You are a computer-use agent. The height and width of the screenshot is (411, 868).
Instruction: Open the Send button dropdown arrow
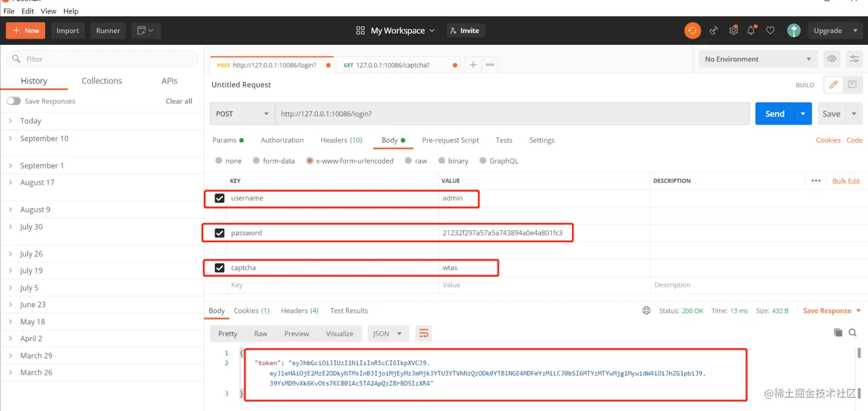point(803,114)
